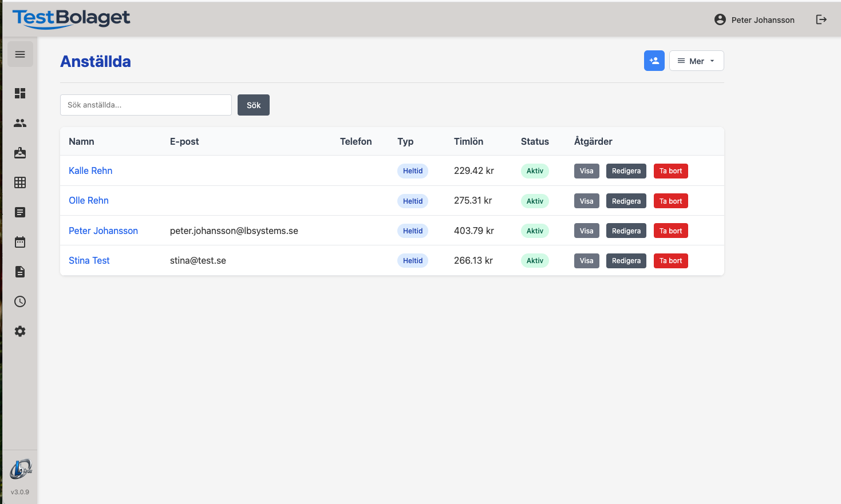This screenshot has width=841, height=504.
Task: Open the clock icon in sidebar
Action: coord(20,301)
